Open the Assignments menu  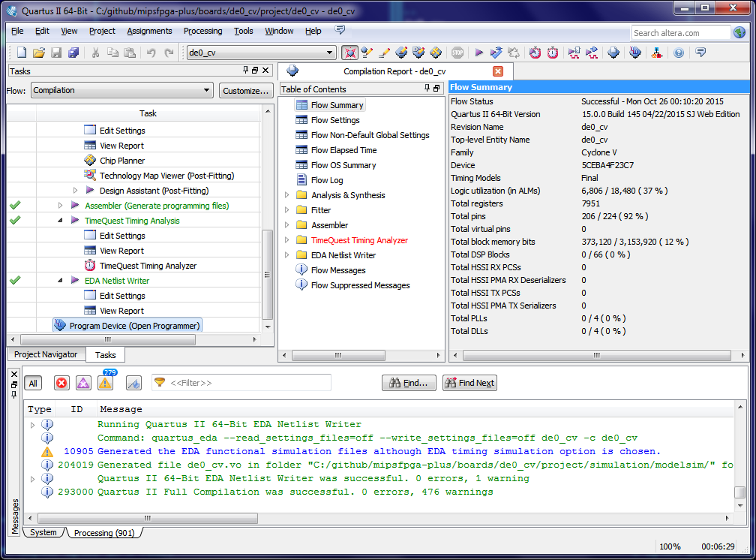[x=149, y=31]
